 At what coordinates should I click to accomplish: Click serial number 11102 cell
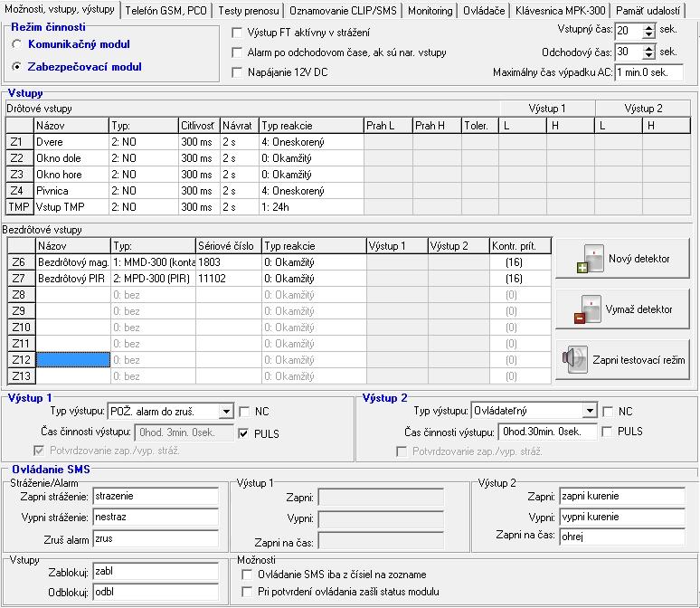(x=229, y=279)
